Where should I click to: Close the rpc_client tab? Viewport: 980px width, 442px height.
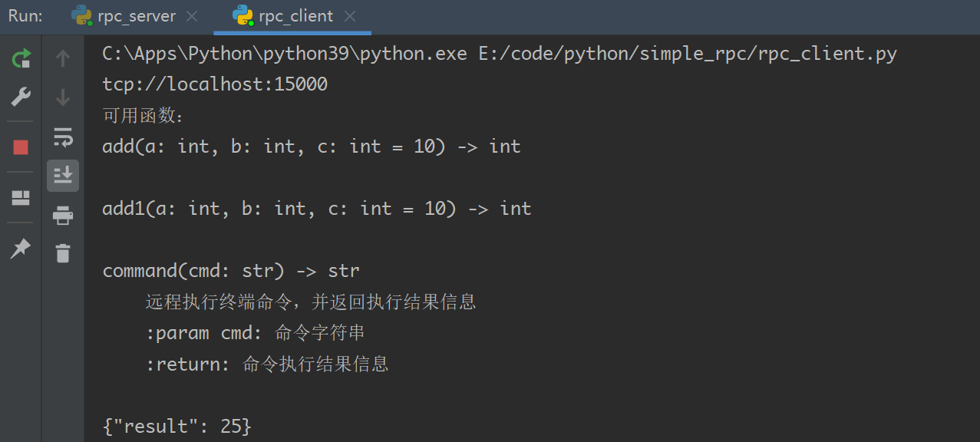coord(350,16)
